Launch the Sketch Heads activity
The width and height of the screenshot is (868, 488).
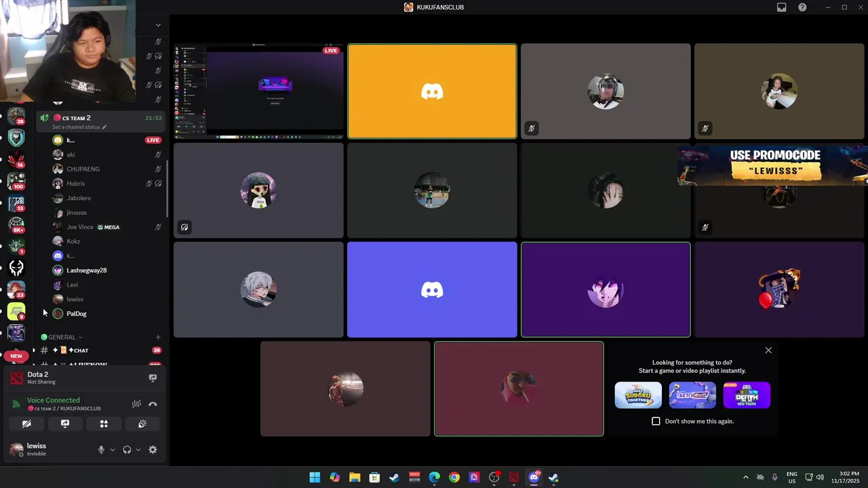[x=692, y=395]
